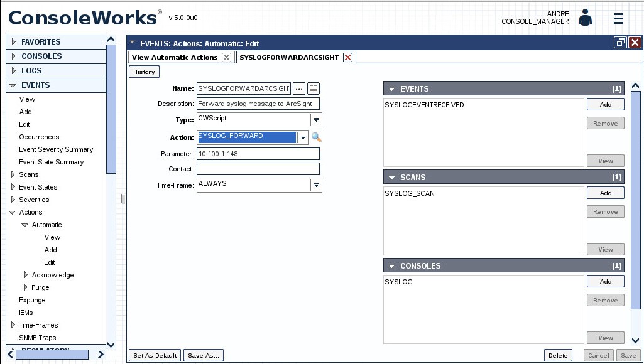Open Occurrences under Events

(x=39, y=137)
